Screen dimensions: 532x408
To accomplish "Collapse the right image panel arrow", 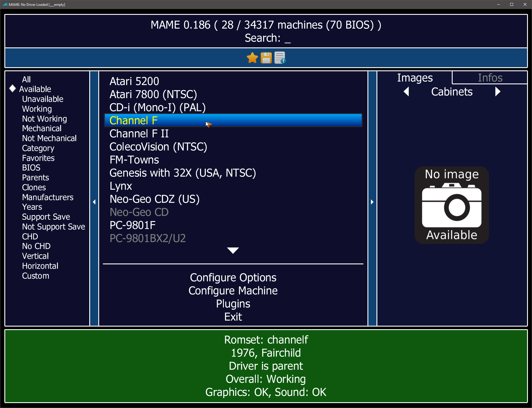I will (372, 202).
